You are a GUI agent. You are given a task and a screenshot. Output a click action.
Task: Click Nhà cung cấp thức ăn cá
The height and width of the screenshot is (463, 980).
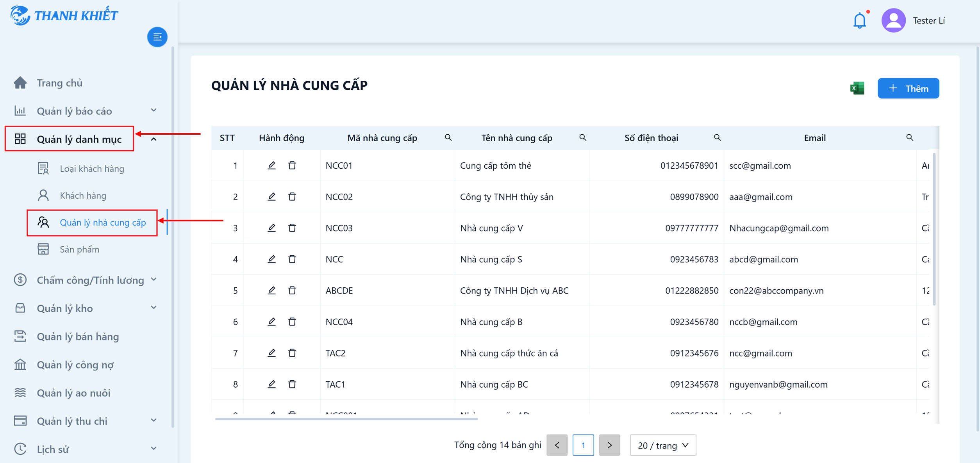click(x=509, y=353)
